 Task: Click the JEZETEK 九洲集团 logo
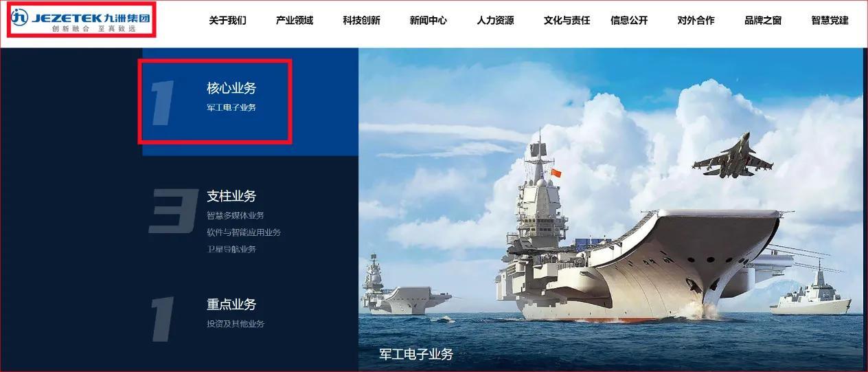coord(80,20)
